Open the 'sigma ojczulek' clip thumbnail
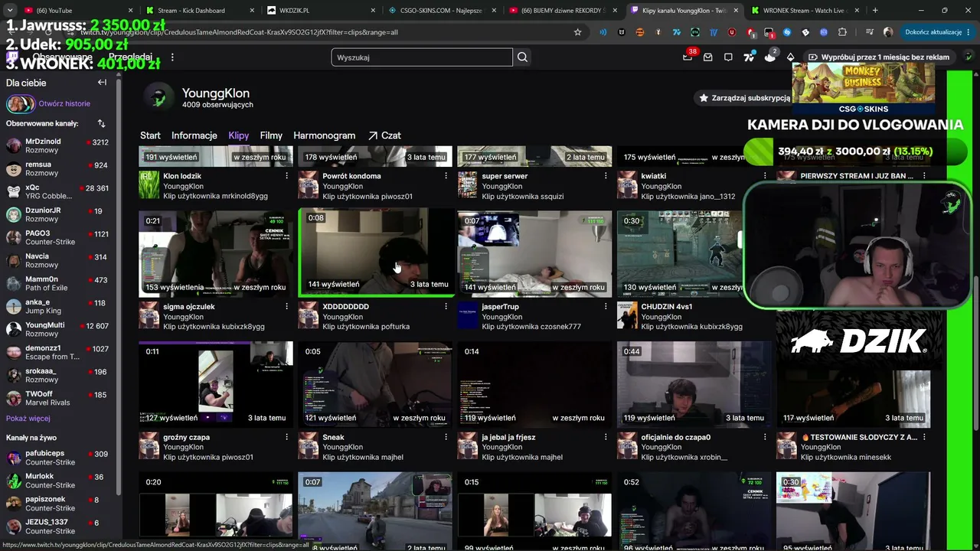Image resolution: width=980 pixels, height=551 pixels. (x=216, y=253)
